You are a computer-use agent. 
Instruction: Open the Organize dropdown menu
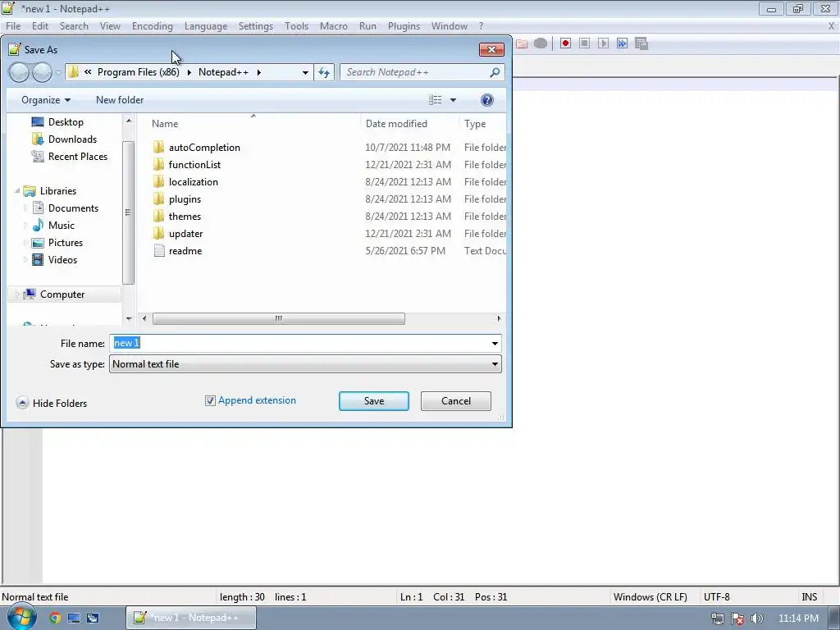[46, 100]
